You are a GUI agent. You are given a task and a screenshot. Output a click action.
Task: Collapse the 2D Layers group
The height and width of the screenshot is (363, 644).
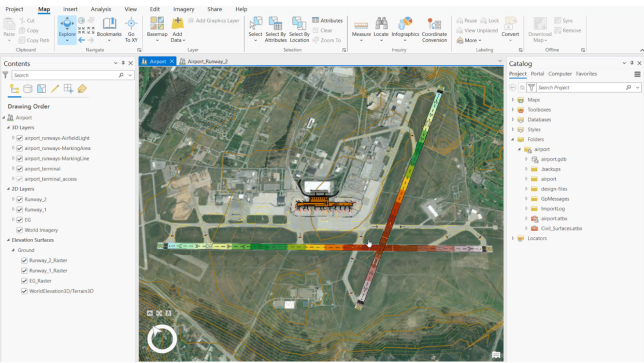(x=8, y=189)
